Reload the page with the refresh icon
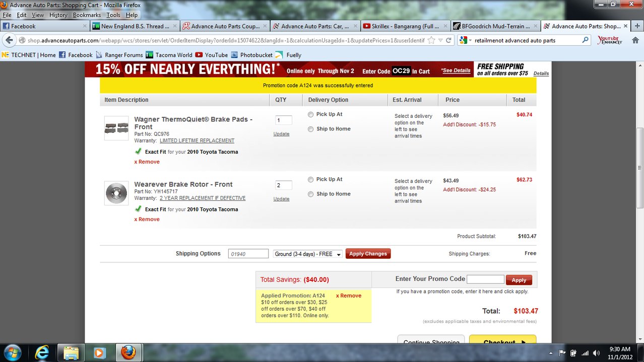 click(x=449, y=40)
